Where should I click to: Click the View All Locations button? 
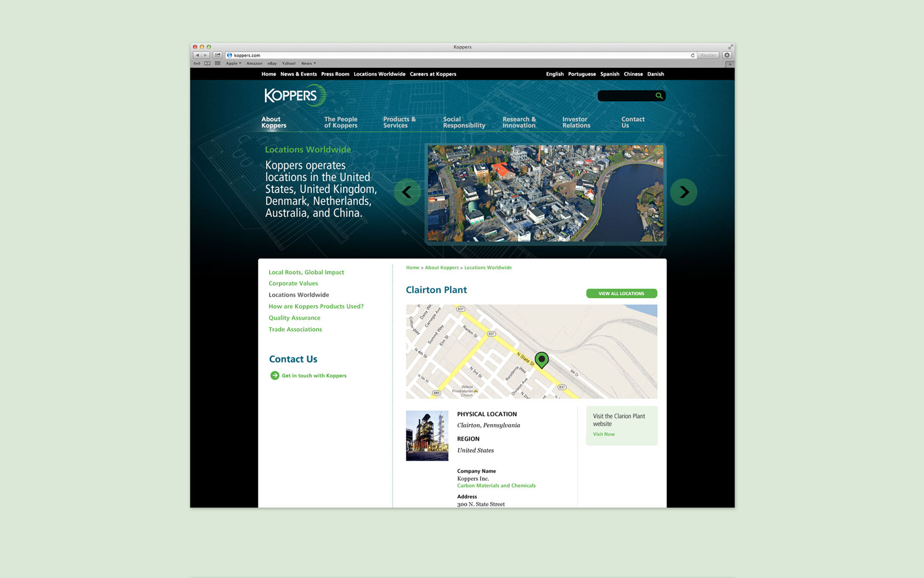pos(621,294)
